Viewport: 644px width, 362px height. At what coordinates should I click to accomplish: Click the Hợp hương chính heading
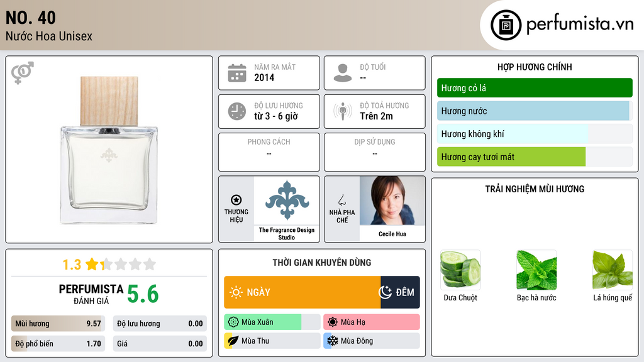[535, 67]
